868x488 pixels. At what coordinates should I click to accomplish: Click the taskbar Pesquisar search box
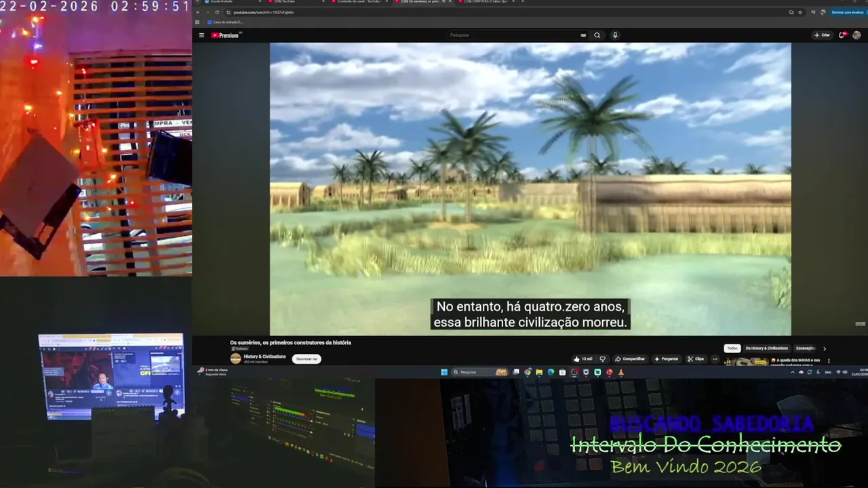coord(480,372)
